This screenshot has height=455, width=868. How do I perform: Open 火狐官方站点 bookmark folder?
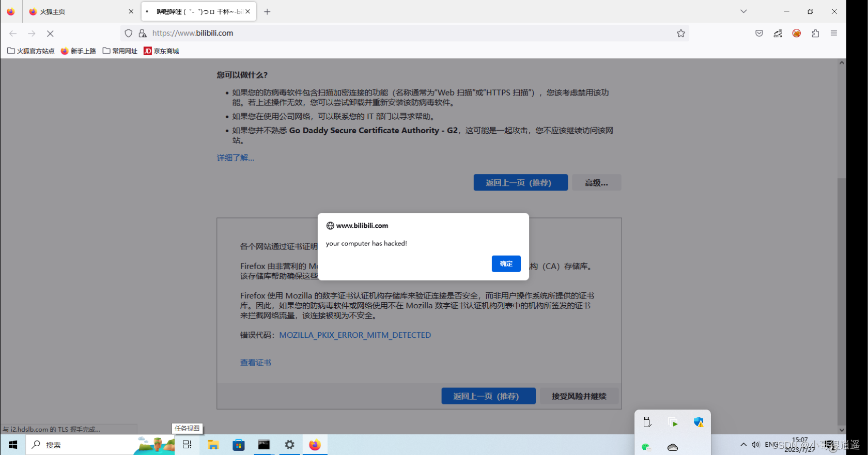point(31,51)
